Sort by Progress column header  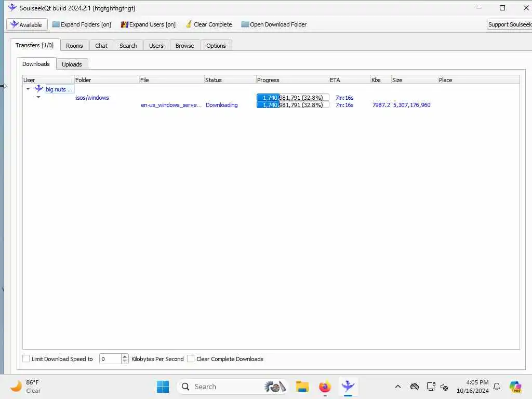point(292,79)
